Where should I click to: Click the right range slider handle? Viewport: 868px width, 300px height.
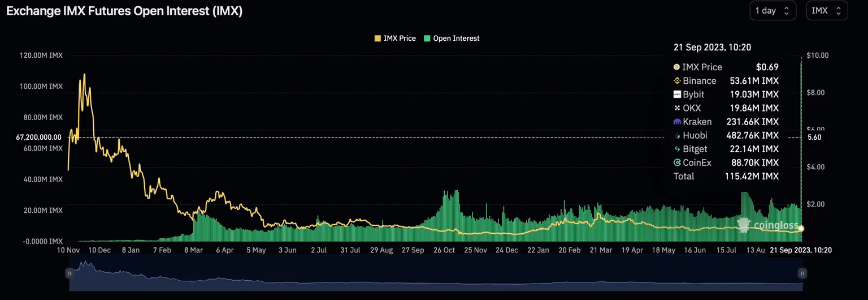[x=802, y=273]
